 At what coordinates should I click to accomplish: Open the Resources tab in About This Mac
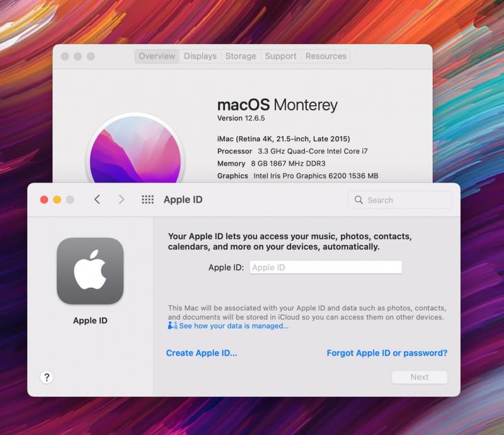tap(326, 56)
